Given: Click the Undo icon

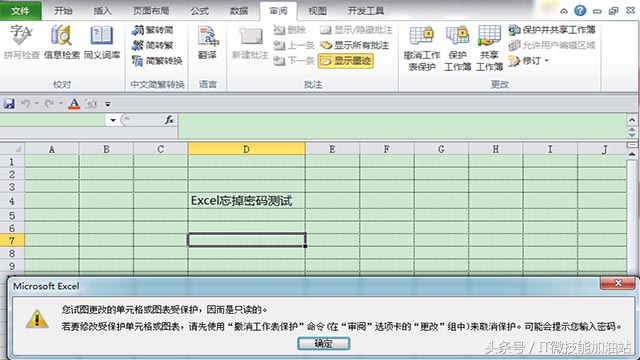Looking at the screenshot, I should tap(26, 104).
